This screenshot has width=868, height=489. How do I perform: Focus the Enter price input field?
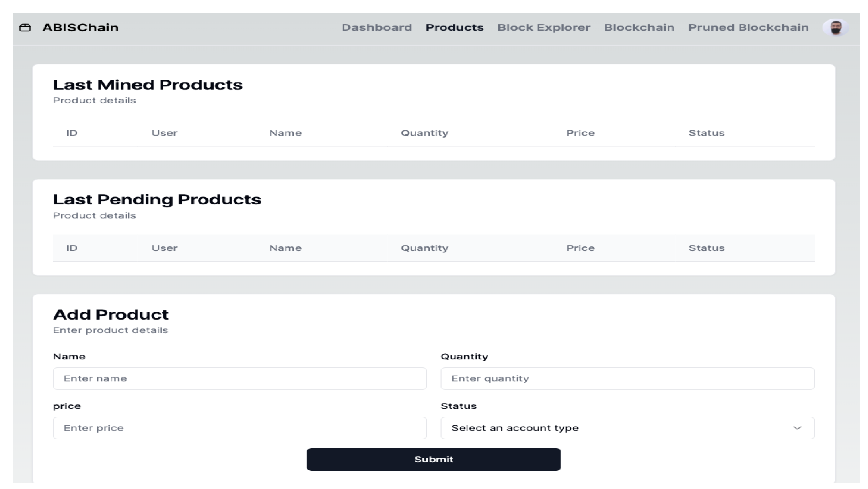239,428
